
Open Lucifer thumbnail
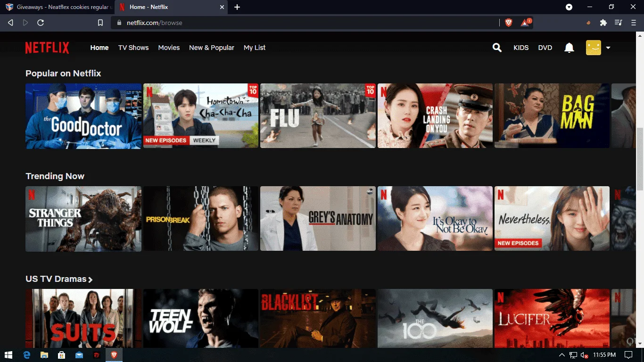click(x=552, y=319)
